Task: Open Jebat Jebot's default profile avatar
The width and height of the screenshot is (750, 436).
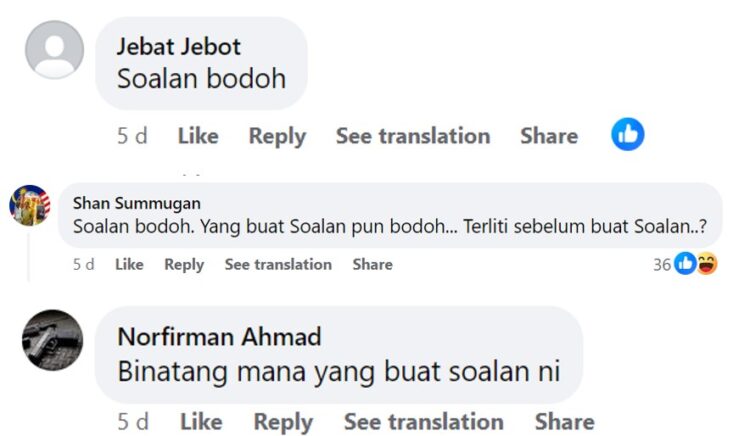Action: click(x=54, y=49)
